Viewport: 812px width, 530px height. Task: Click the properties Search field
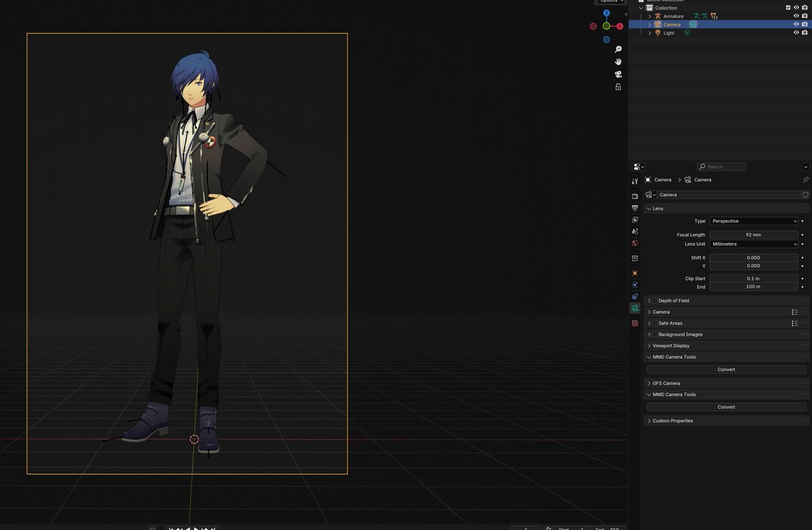pos(722,167)
